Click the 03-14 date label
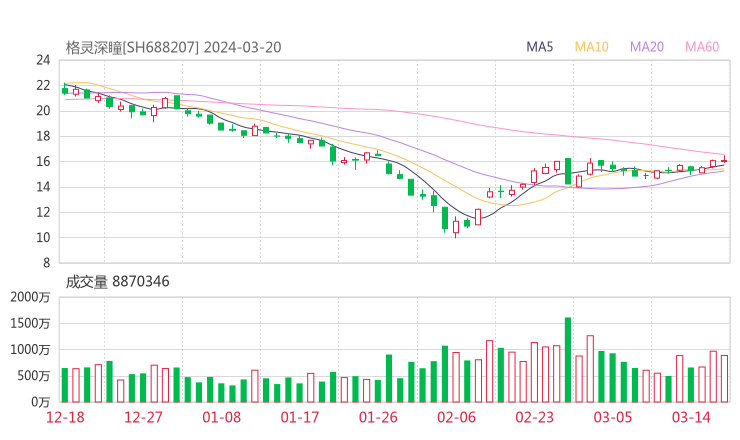This screenshot has height=440, width=740. click(691, 417)
